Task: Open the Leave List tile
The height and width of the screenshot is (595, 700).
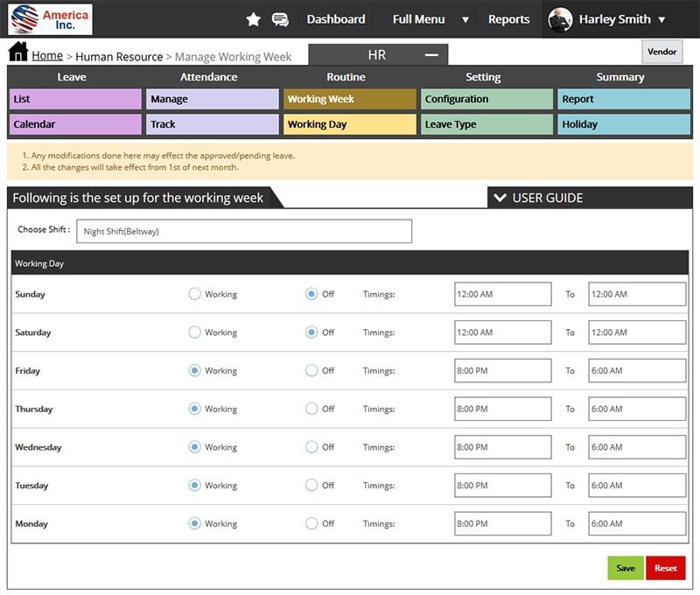Action: click(x=75, y=99)
